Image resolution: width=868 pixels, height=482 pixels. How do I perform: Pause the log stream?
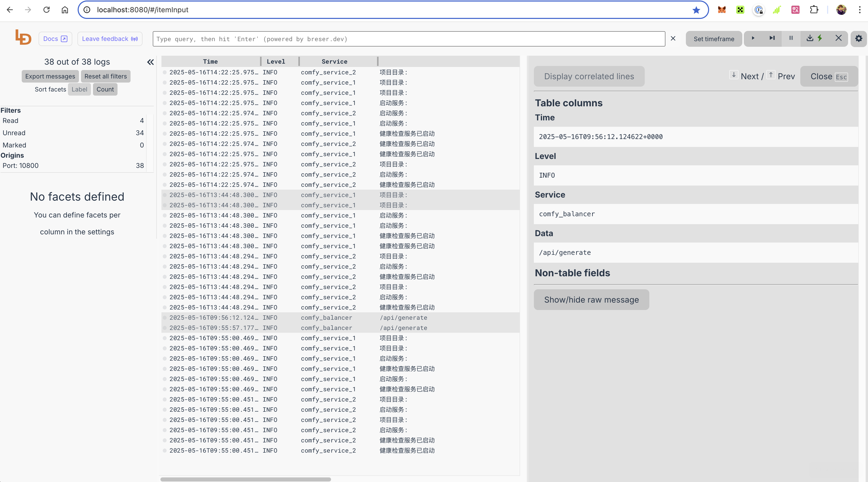tap(791, 38)
